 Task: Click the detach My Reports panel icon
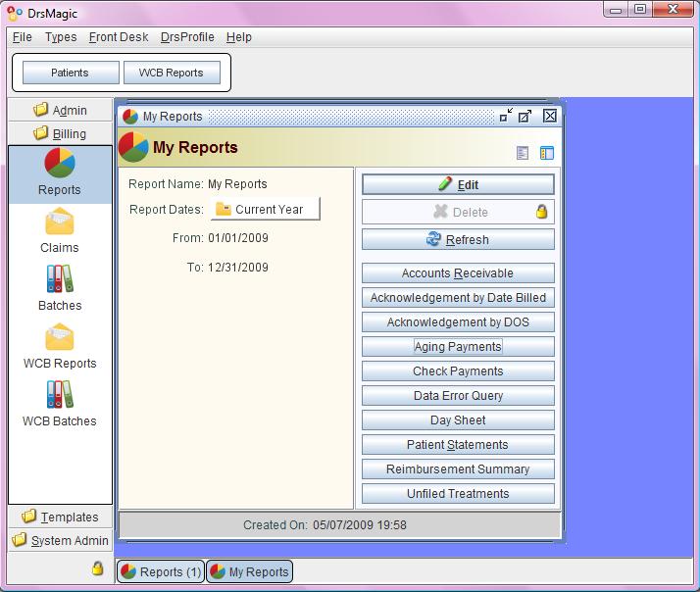tap(525, 116)
